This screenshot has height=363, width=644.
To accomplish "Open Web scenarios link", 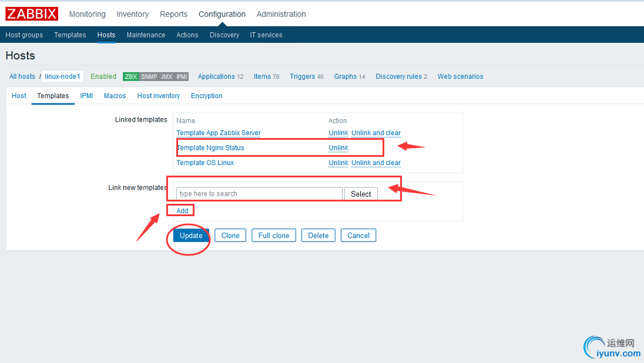I will (x=461, y=76).
